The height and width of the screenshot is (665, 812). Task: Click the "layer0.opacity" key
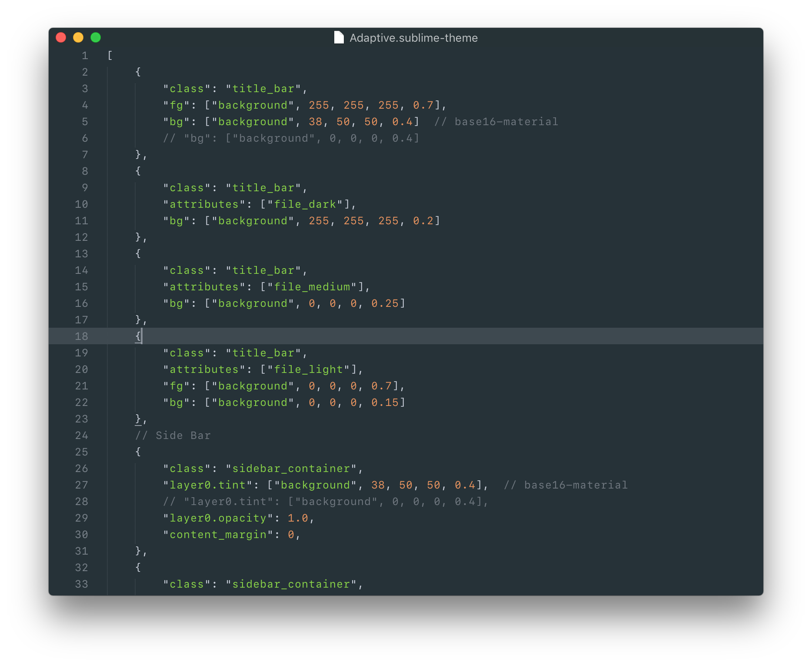218,518
